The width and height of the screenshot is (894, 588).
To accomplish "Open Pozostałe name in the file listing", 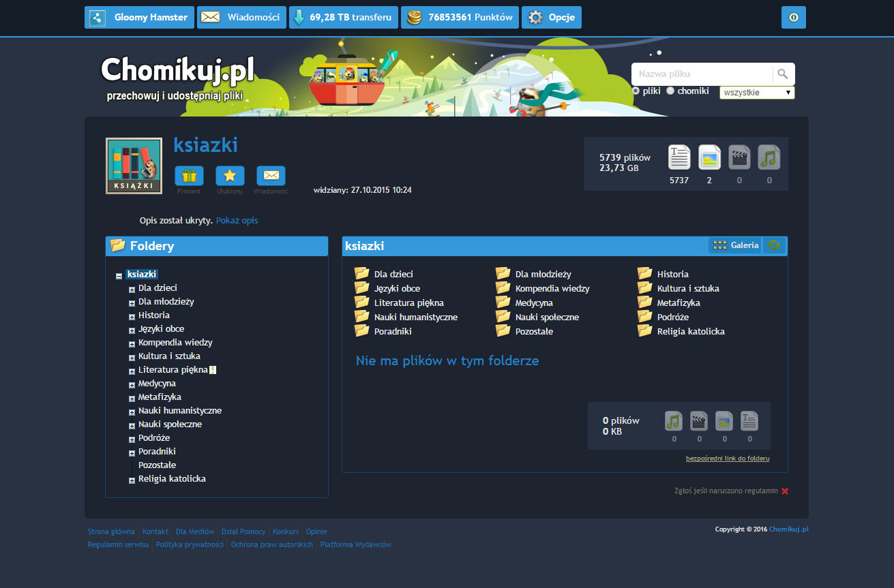I will (534, 331).
